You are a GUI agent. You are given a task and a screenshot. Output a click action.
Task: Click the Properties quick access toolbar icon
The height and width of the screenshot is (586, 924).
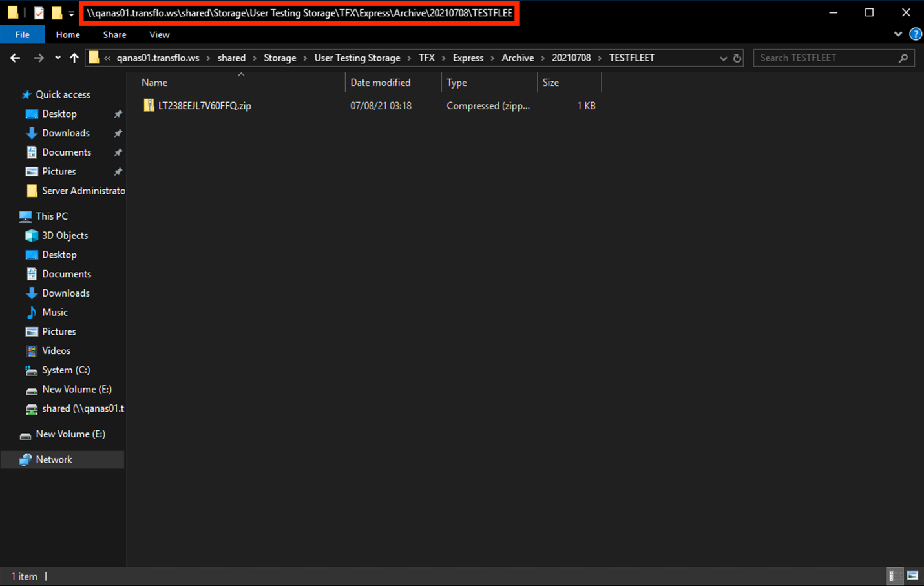click(x=39, y=13)
